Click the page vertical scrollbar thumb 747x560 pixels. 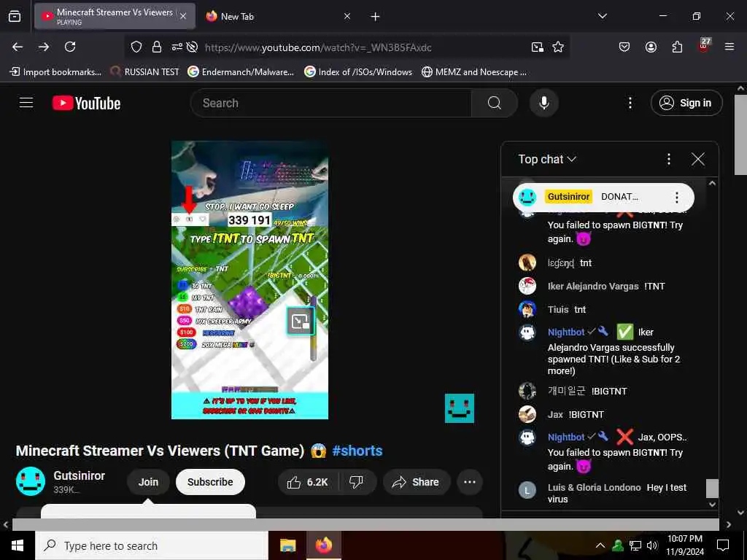click(x=741, y=135)
